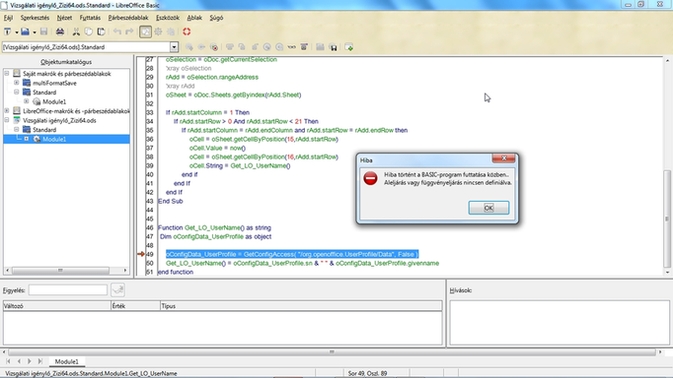This screenshot has height=378, width=673.
Task: Open the Futtatás menu
Action: 90,18
